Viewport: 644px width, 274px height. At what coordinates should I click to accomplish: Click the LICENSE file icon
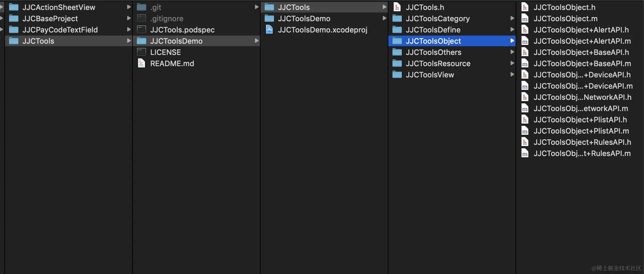tap(142, 52)
